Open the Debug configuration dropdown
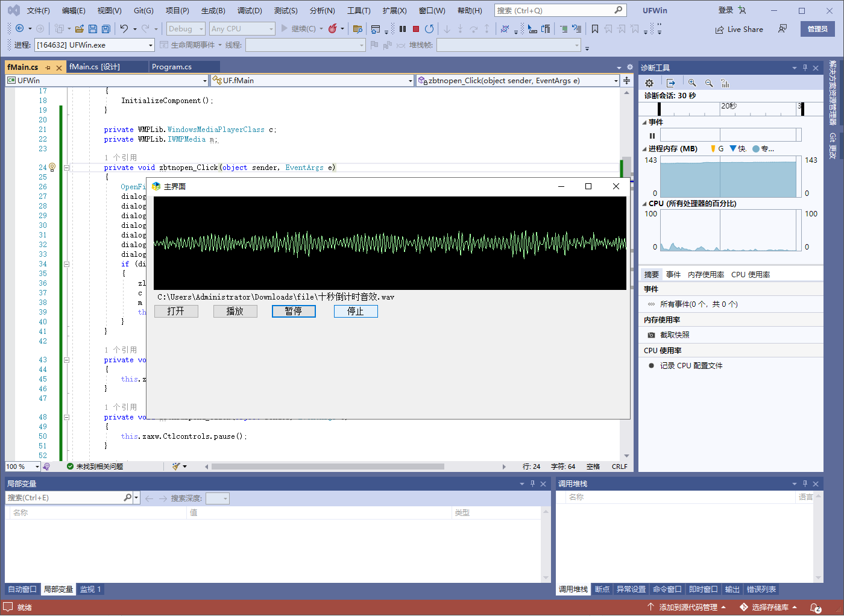 point(186,29)
